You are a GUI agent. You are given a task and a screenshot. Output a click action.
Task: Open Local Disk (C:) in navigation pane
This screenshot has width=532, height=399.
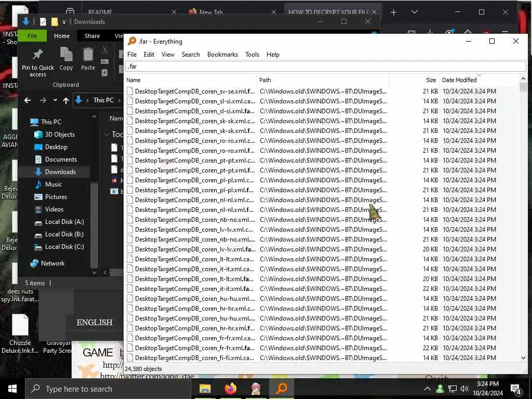click(x=64, y=247)
